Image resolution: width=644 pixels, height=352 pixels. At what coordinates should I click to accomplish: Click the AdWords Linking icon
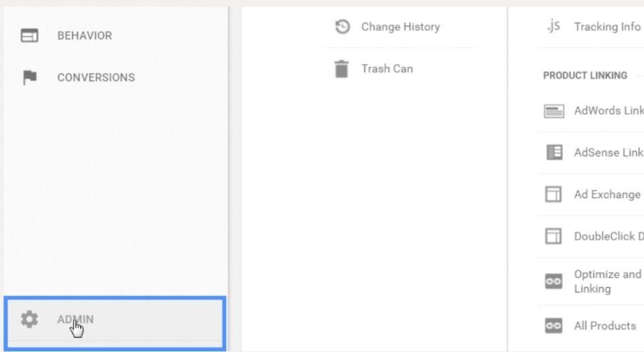[554, 111]
